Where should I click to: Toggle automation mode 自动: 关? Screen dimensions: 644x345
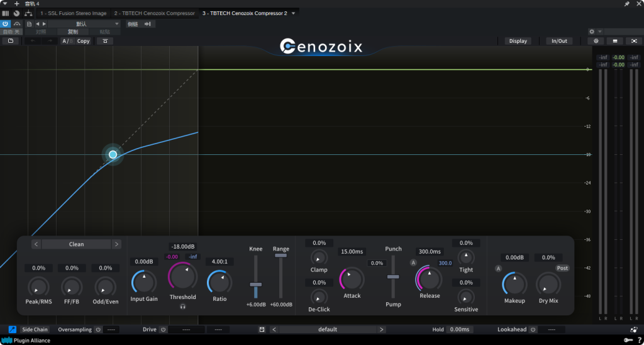point(11,31)
